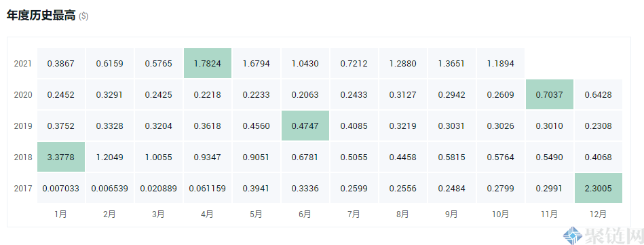Screen dimensions: 644x245
Task: Click the 聚链网 watermark logo icon
Action: (x=573, y=236)
